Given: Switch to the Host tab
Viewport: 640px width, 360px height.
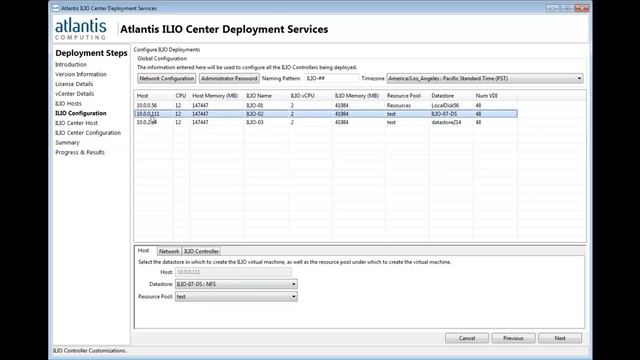Looking at the screenshot, I should pos(144,251).
